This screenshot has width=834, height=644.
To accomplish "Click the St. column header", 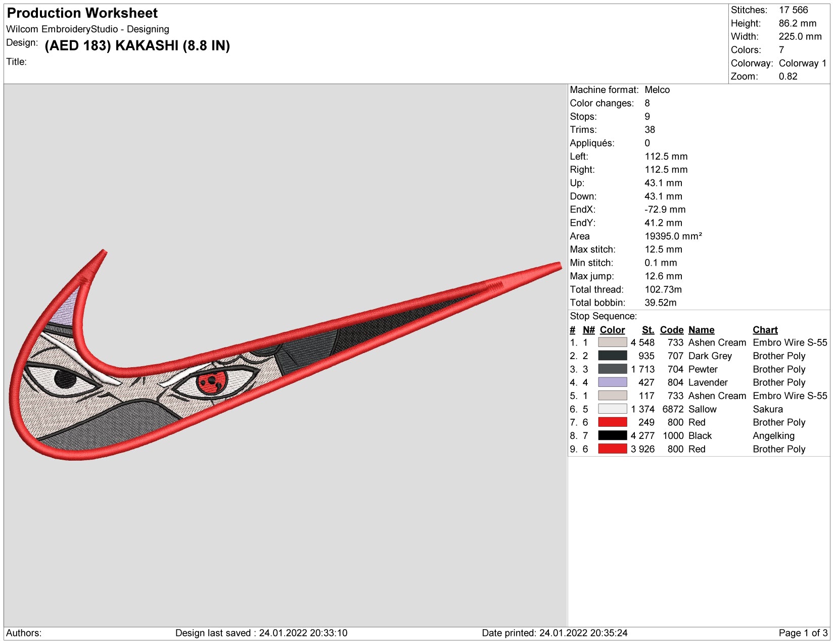I will [x=648, y=330].
